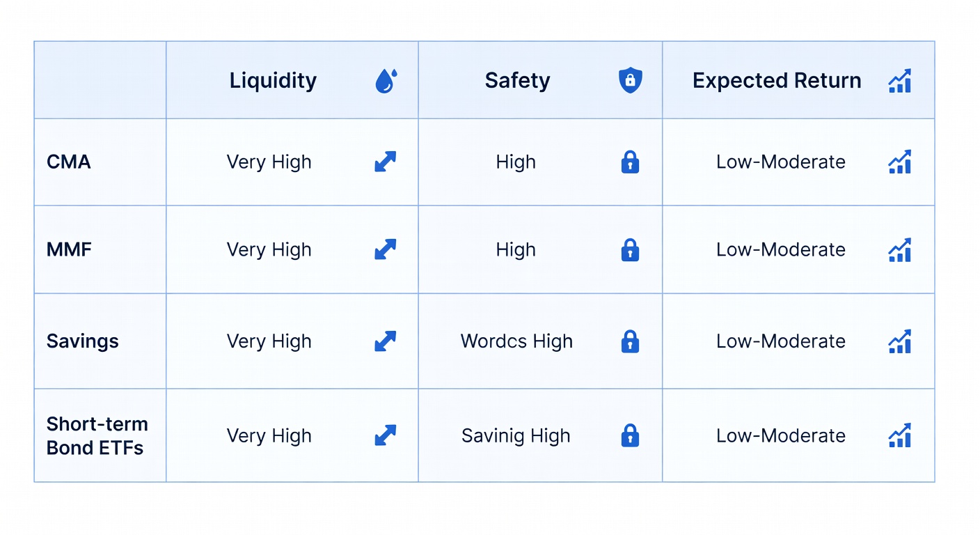This screenshot has width=980, height=535.
Task: Click the 'Wordcs High' safety cell text
Action: pyautogui.click(x=516, y=341)
